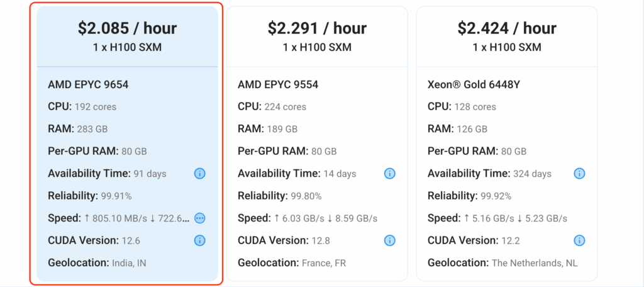Open info icon next to CUDA Version 12.6
This screenshot has width=644, height=287.
(199, 240)
